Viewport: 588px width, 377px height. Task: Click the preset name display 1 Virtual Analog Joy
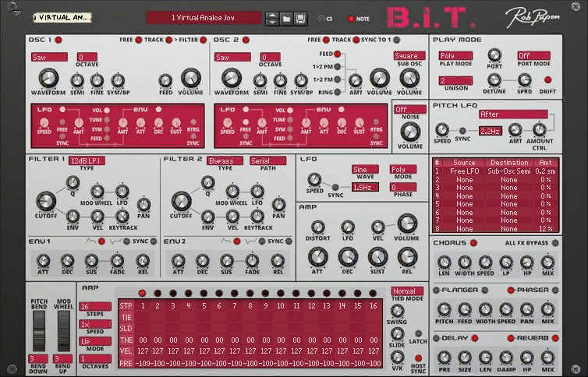(x=204, y=18)
